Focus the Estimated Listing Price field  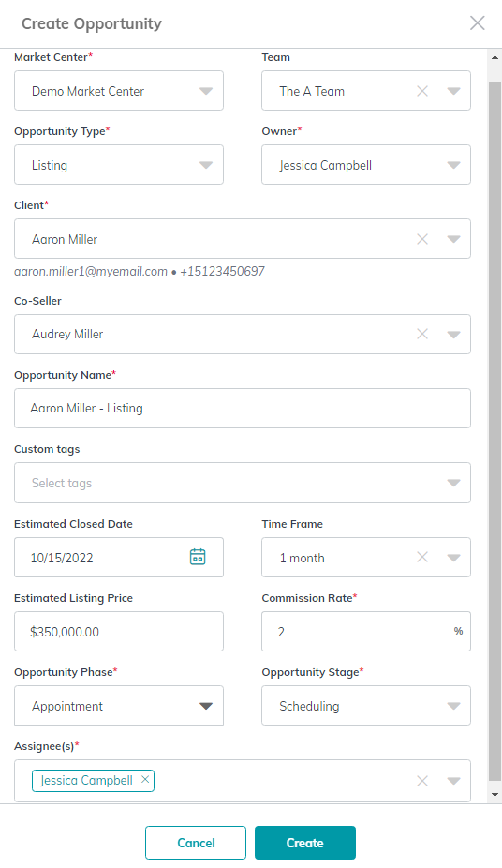(119, 631)
